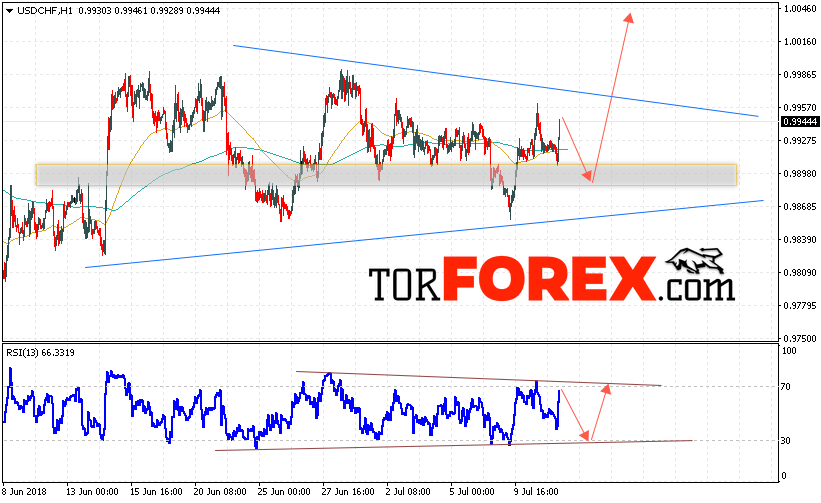Select the 5 Jul 00:00 time label

click(472, 492)
